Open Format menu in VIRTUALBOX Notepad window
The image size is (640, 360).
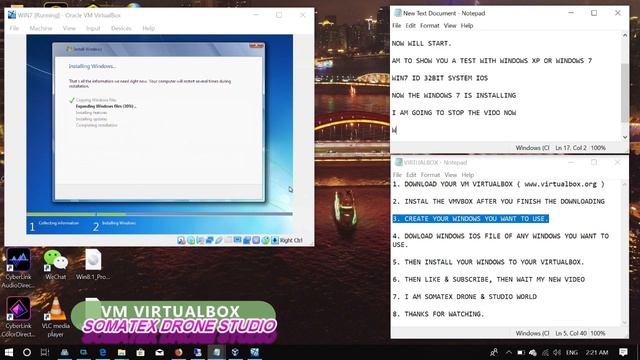[430, 175]
